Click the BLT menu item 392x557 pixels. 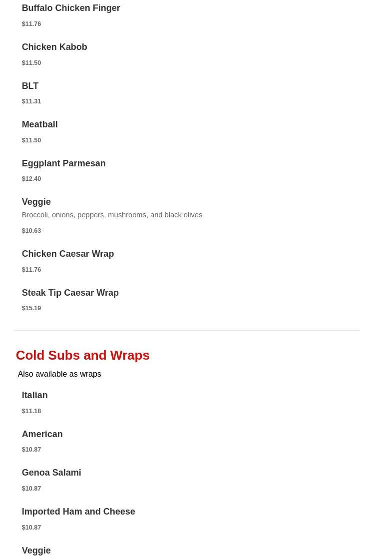point(30,86)
